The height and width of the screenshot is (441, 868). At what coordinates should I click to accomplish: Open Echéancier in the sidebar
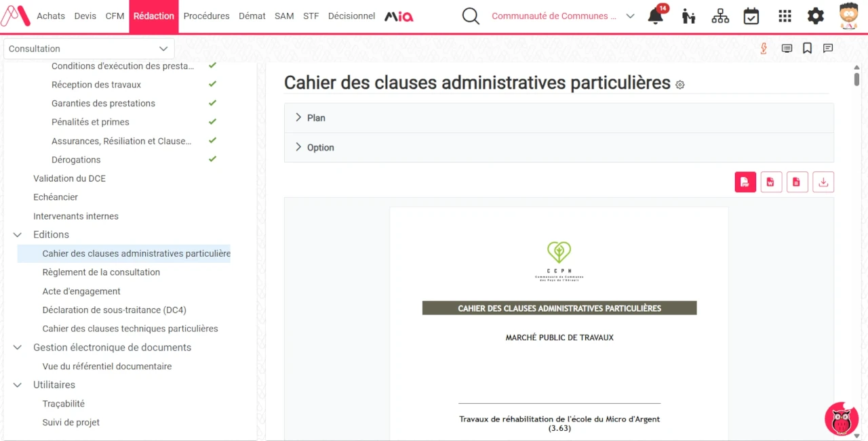click(x=56, y=197)
